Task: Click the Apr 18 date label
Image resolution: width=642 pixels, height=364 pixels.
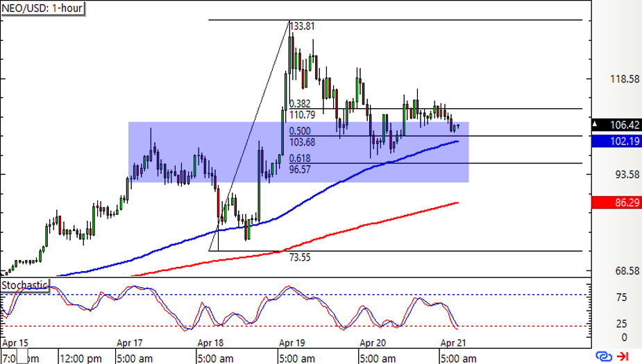Action: pyautogui.click(x=210, y=343)
